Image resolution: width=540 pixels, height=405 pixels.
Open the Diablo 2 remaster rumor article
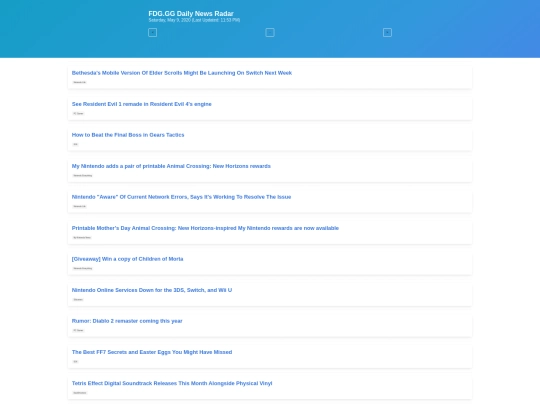pos(127,321)
